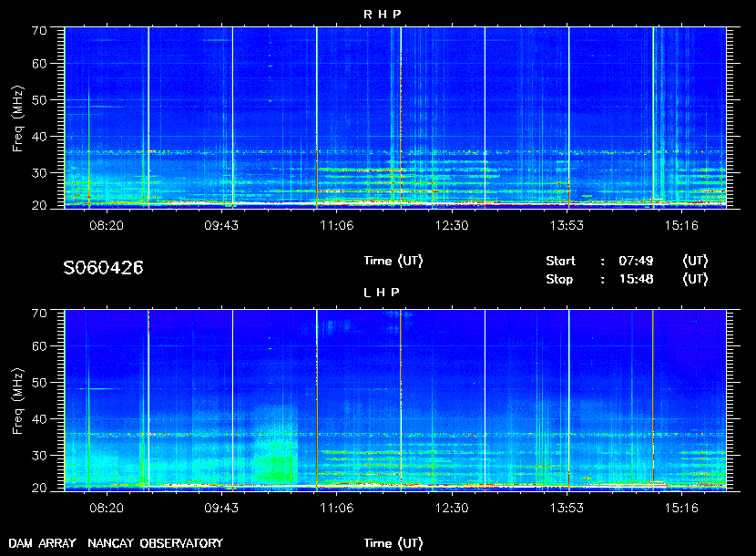The width and height of the screenshot is (756, 556).
Task: Click the DAM ARRAY NANCAY OBSERVATORY caption
Action: pos(116,543)
